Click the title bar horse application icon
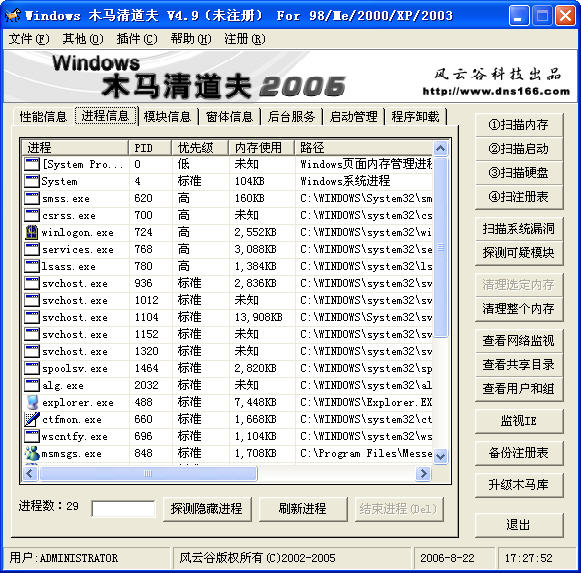 pyautogui.click(x=13, y=16)
